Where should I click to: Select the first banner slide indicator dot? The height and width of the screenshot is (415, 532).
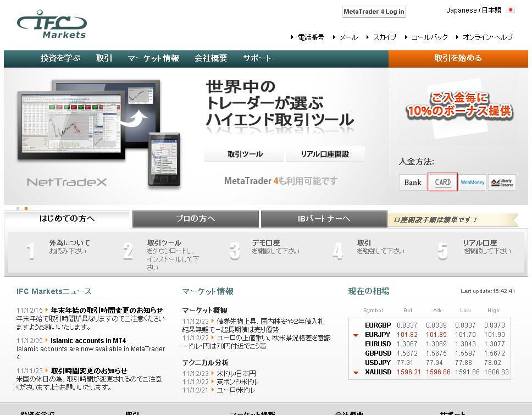18,208
